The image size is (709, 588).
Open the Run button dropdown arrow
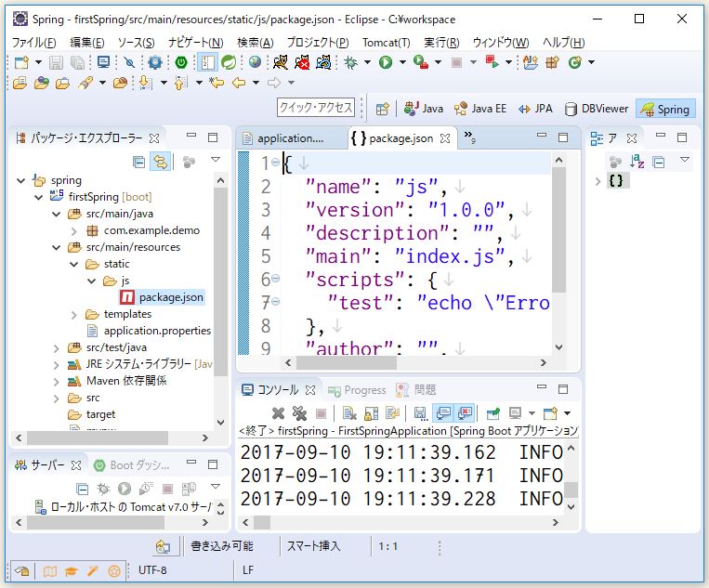point(402,62)
